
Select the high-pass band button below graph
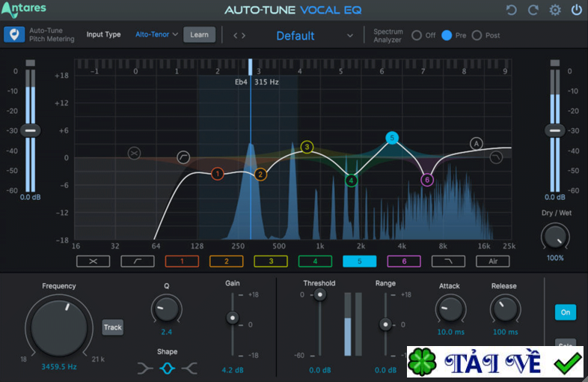138,261
